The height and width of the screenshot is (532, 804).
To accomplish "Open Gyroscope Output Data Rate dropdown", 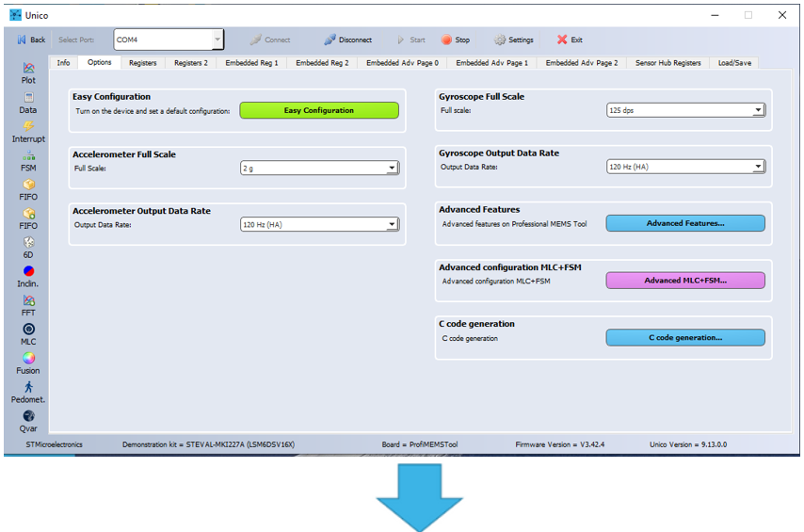I will (x=686, y=167).
